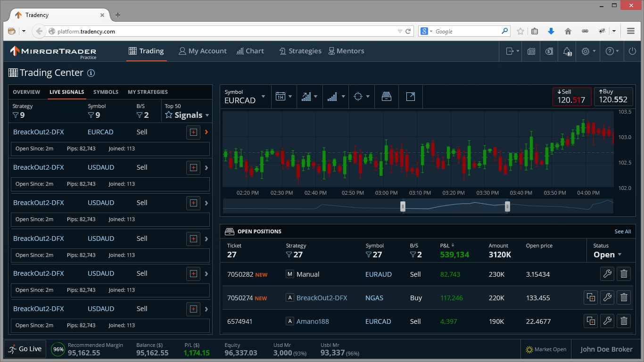This screenshot has height=362, width=644.
Task: Expand the indicators bars dropdown arrow
Action: point(343,97)
